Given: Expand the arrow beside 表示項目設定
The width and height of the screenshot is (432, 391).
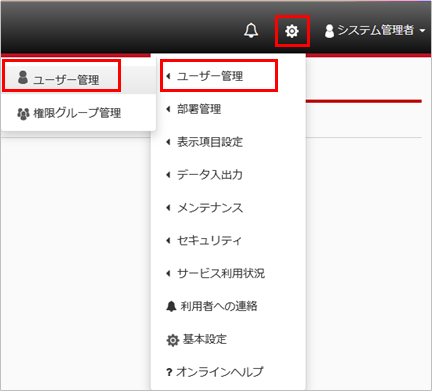Looking at the screenshot, I should [x=168, y=142].
